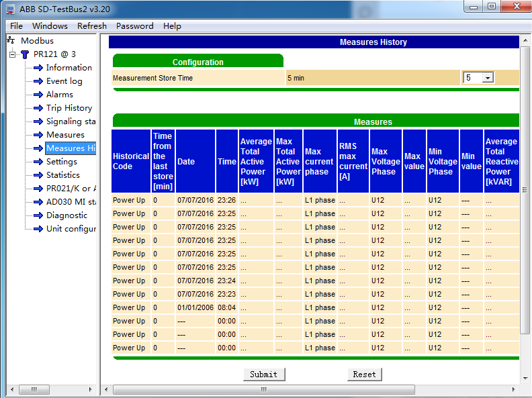Viewport: 532px width, 398px height.
Task: Minimize the ABB SD-TestBus2 window
Action: (x=474, y=7)
